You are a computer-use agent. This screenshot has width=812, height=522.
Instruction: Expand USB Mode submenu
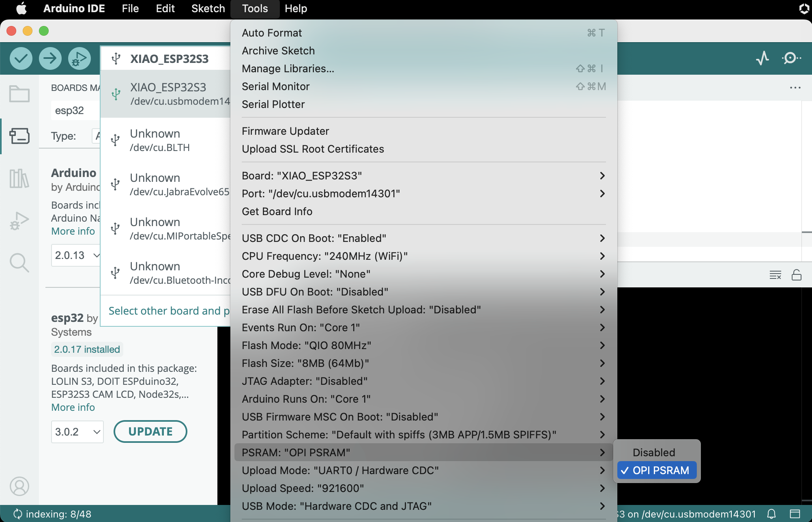(x=424, y=506)
